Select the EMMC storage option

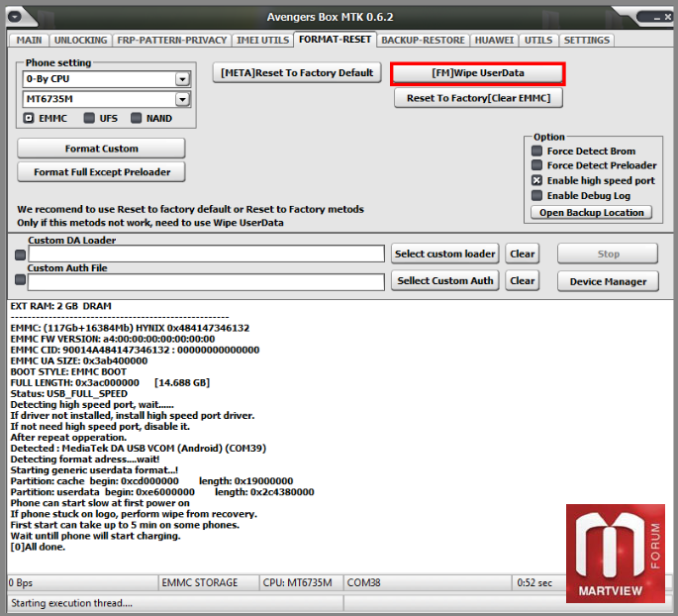[29, 118]
